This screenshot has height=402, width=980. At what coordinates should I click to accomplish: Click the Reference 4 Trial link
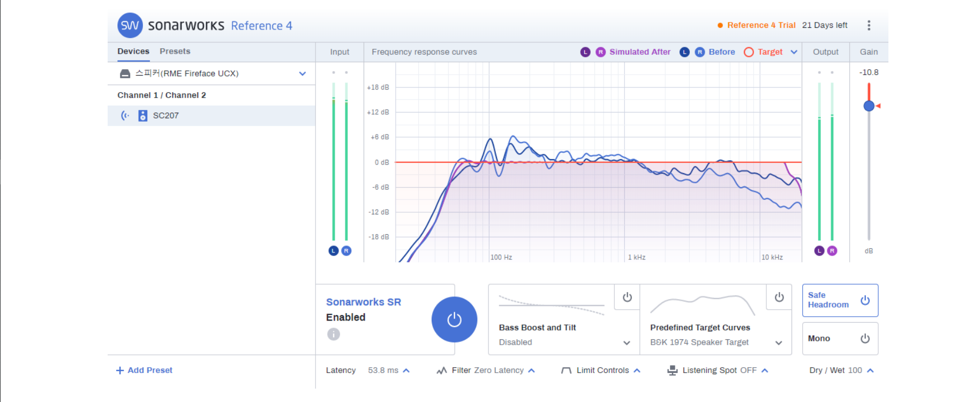tap(762, 25)
